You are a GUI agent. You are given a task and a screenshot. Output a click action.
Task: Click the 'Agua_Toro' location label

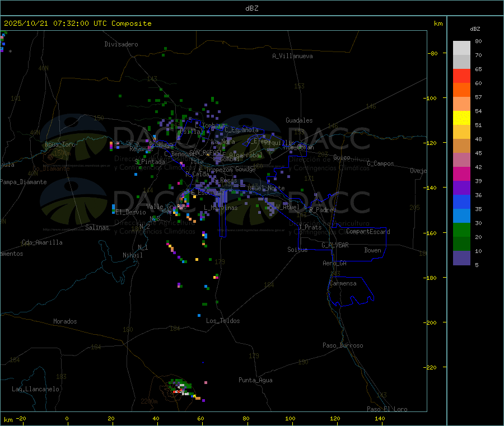pos(60,144)
